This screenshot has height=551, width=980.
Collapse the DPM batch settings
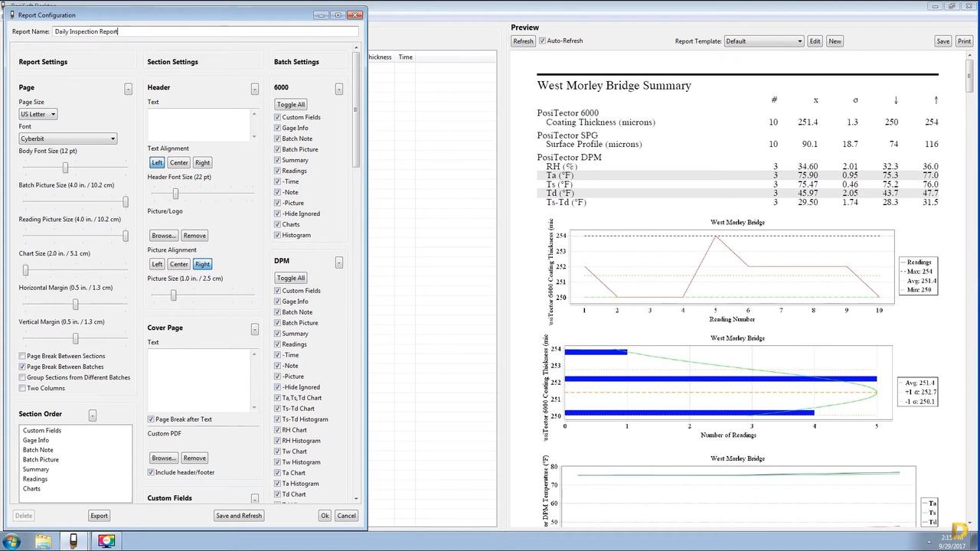tap(338, 262)
